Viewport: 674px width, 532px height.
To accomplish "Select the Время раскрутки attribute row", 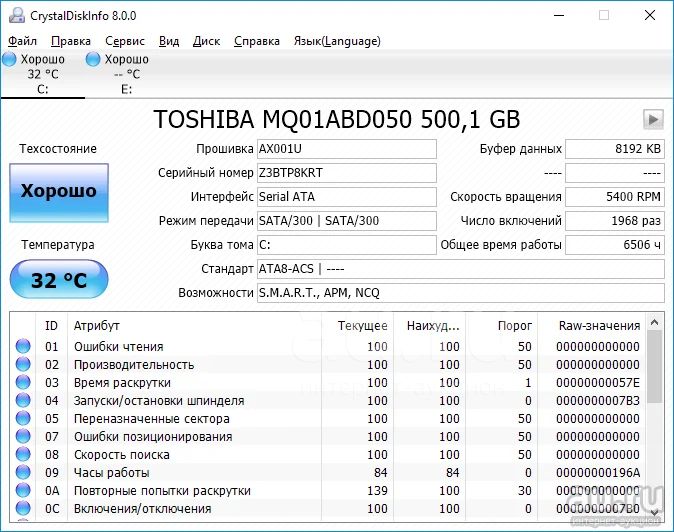I will tap(328, 382).
